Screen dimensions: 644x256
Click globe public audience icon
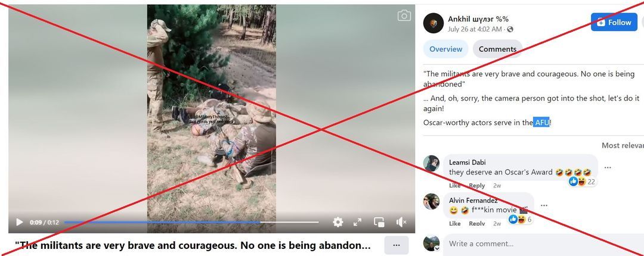pos(510,29)
